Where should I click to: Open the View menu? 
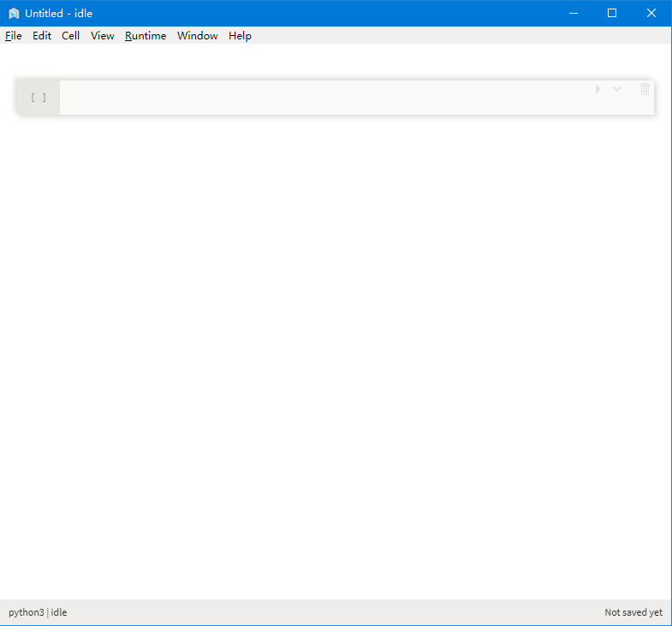103,36
